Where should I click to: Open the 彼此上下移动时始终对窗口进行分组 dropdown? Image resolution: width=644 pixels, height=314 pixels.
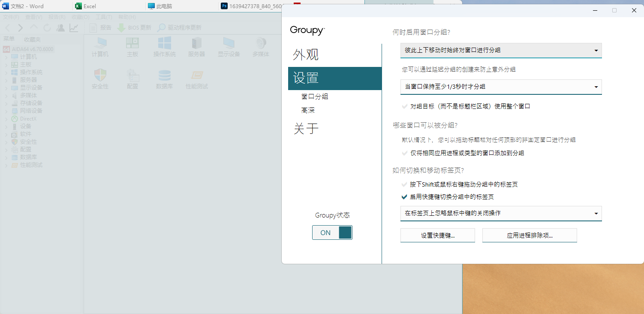[x=501, y=50]
